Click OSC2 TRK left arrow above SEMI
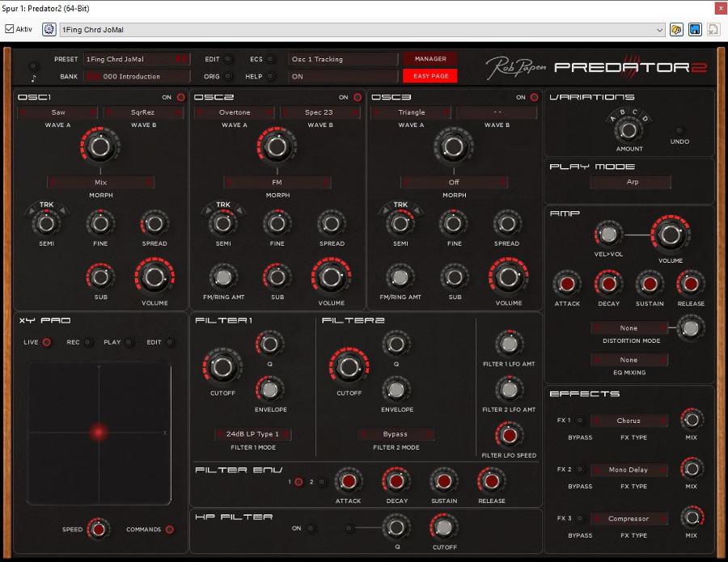Image resolution: width=728 pixels, height=562 pixels. [x=207, y=211]
